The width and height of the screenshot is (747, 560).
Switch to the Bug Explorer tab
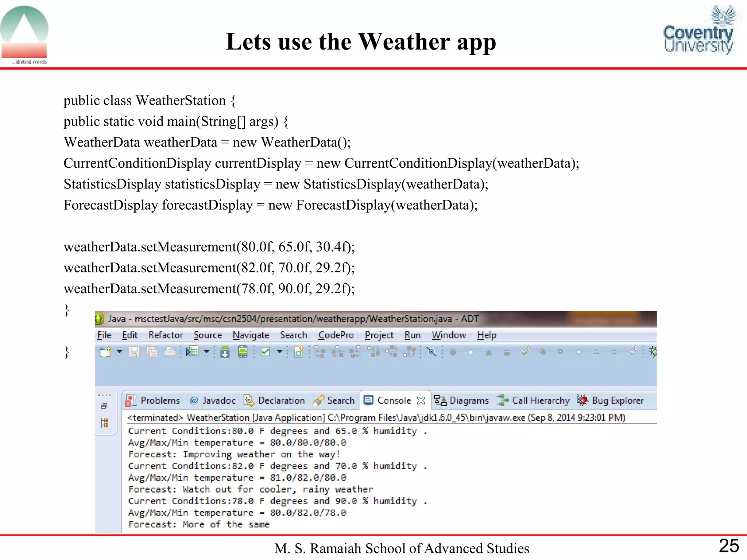tap(610, 400)
